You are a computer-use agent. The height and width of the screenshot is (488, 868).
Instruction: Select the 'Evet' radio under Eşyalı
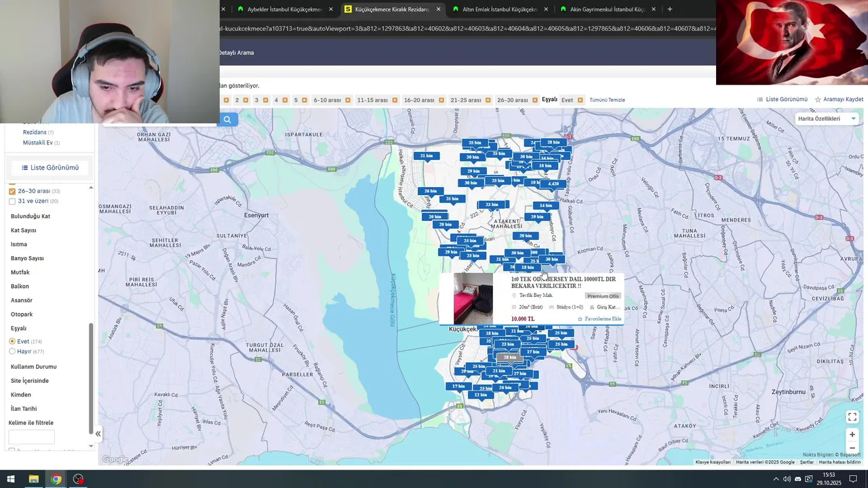pyautogui.click(x=12, y=342)
